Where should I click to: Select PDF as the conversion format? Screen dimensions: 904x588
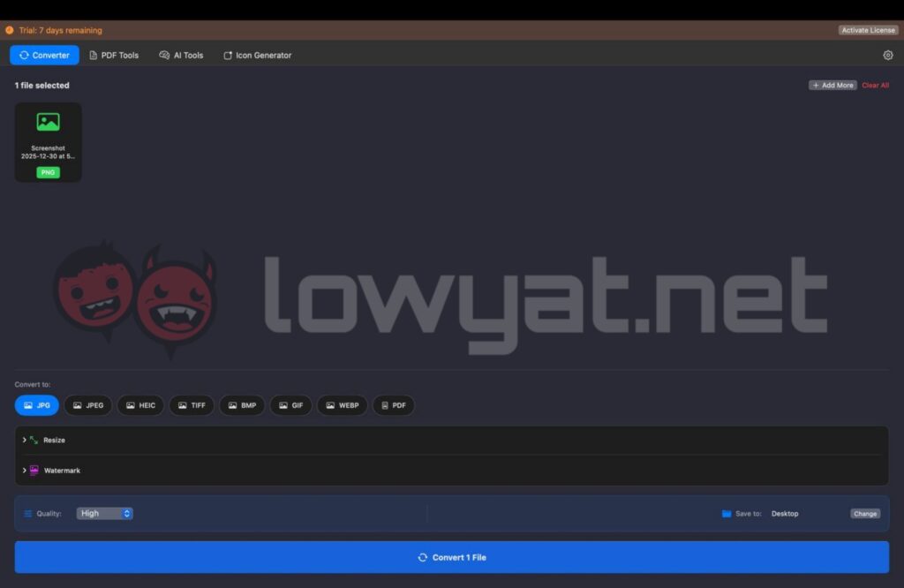(394, 405)
